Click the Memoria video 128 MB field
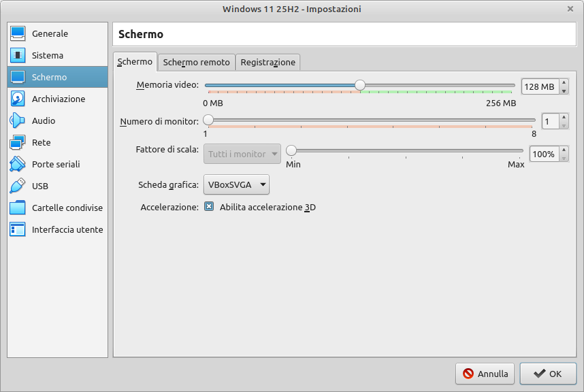 [x=540, y=86]
